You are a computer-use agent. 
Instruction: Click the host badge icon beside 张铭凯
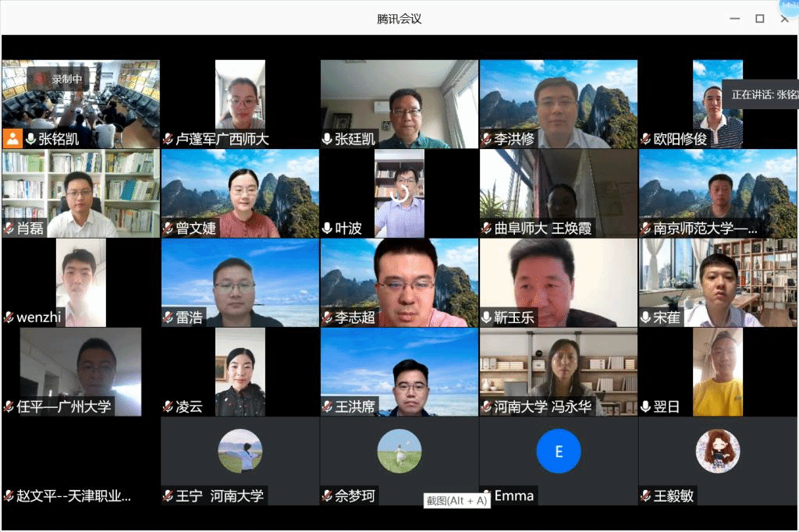point(12,139)
